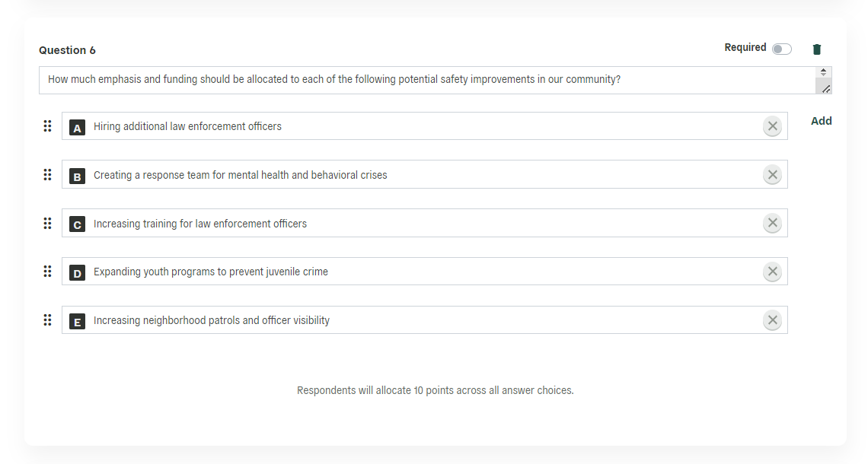The image size is (868, 464).
Task: Grab drag handle for choice A
Action: (48, 126)
